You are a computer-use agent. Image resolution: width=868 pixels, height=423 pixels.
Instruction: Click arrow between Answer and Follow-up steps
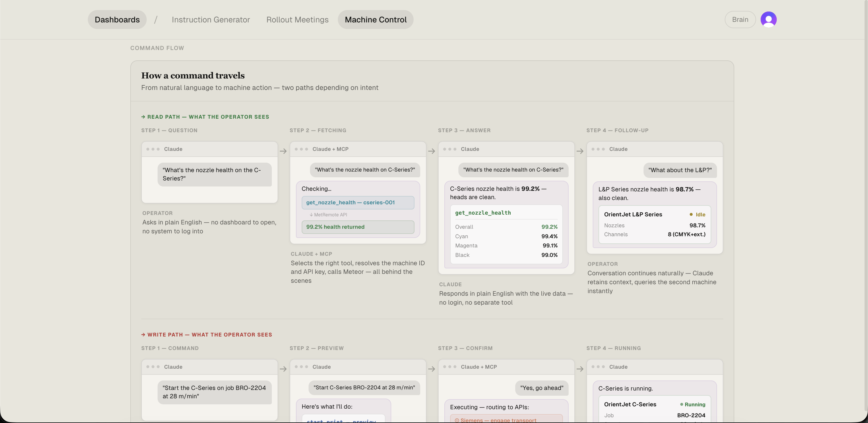[580, 151]
